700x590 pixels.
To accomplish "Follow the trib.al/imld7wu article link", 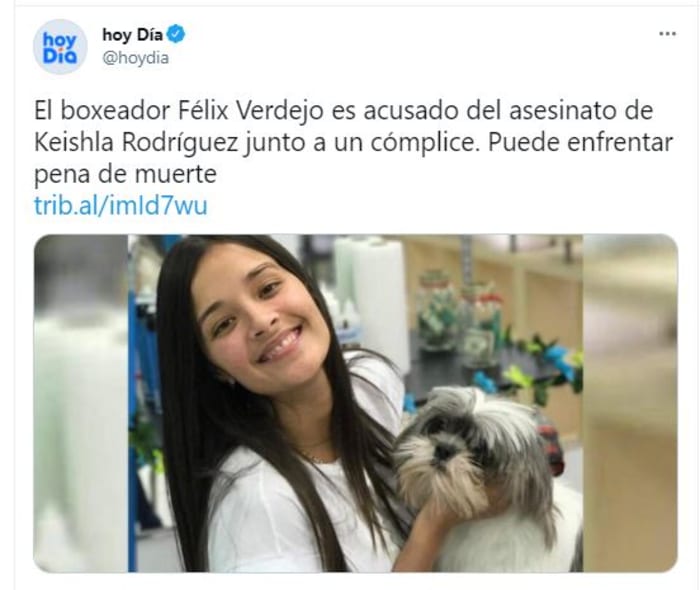I will 121,206.
